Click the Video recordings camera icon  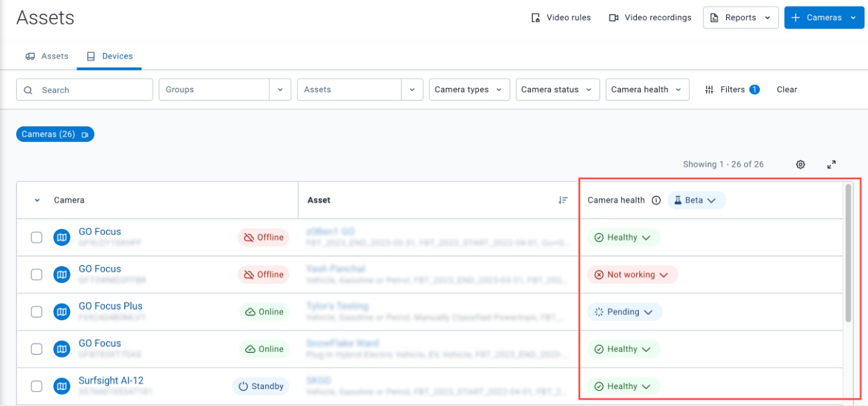click(x=613, y=18)
